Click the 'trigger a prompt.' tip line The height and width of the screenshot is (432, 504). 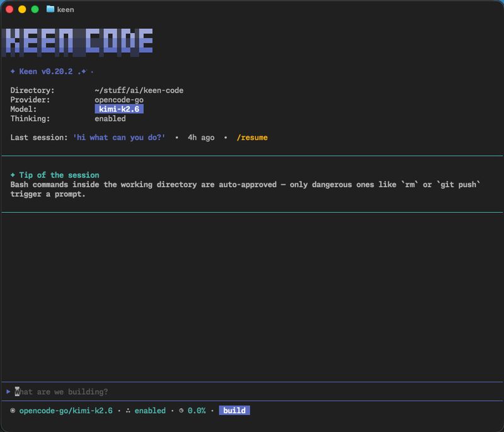click(x=48, y=194)
